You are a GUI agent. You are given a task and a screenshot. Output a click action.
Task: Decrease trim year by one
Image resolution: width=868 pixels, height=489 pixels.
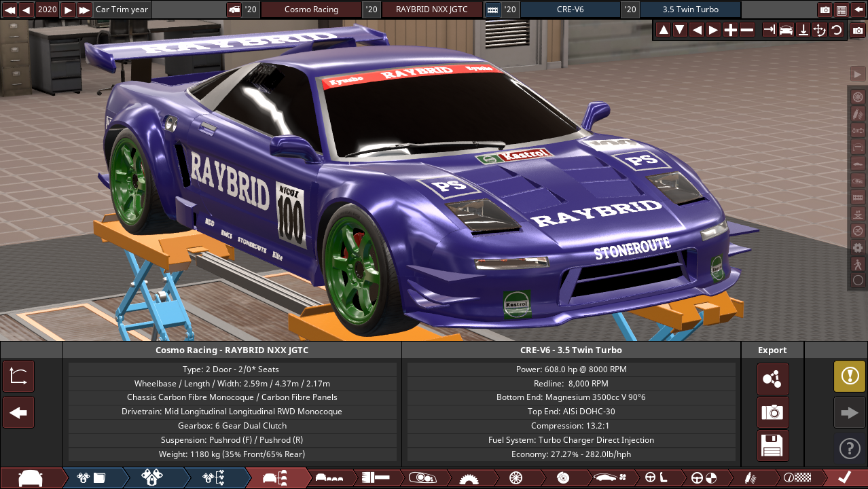pyautogui.click(x=26, y=10)
